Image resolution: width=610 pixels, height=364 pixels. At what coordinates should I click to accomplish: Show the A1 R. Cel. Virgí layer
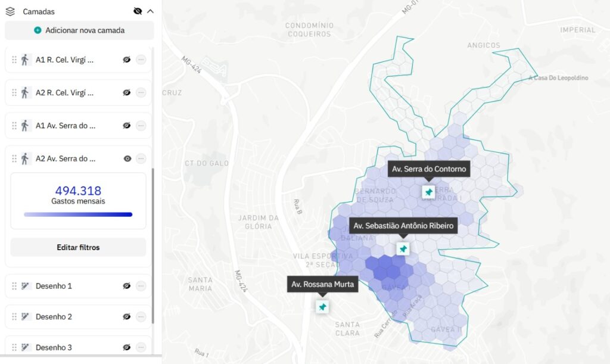click(x=126, y=60)
